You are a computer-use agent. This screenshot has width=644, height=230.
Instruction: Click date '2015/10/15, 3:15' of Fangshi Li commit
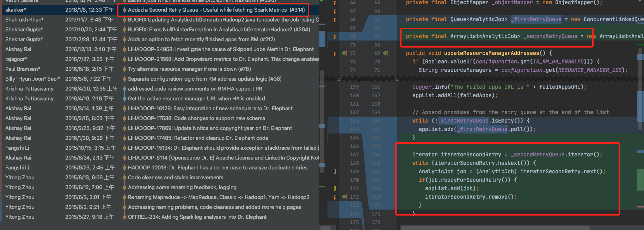[91, 148]
